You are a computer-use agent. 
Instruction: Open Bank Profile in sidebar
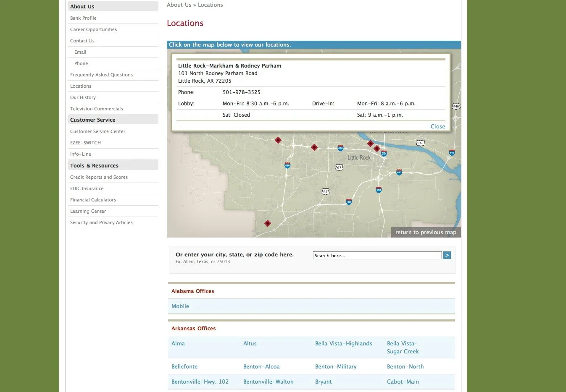pyautogui.click(x=83, y=18)
